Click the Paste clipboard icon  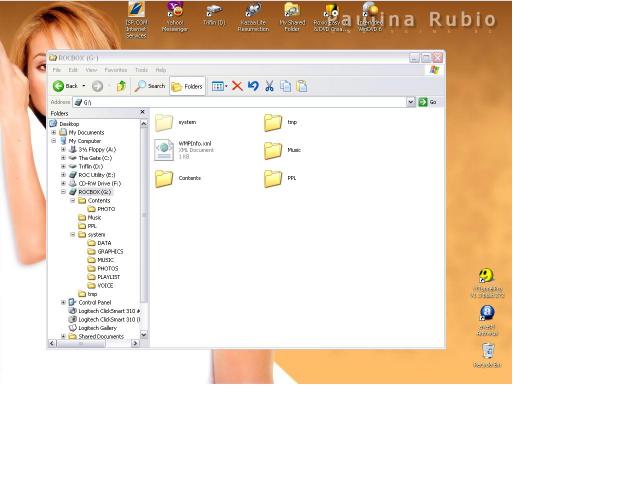(302, 86)
